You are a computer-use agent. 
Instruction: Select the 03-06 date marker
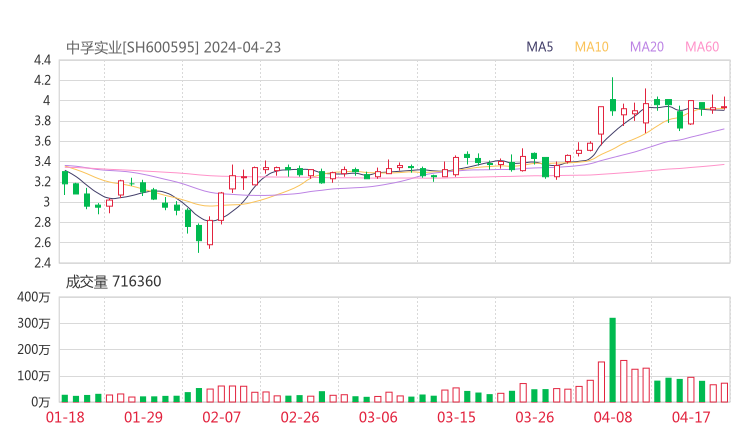pyautogui.click(x=378, y=417)
